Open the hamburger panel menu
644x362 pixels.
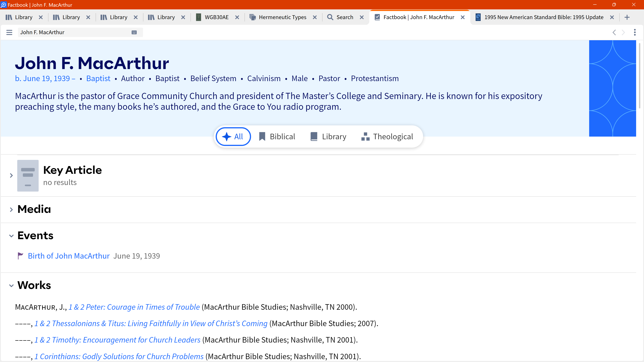point(9,32)
